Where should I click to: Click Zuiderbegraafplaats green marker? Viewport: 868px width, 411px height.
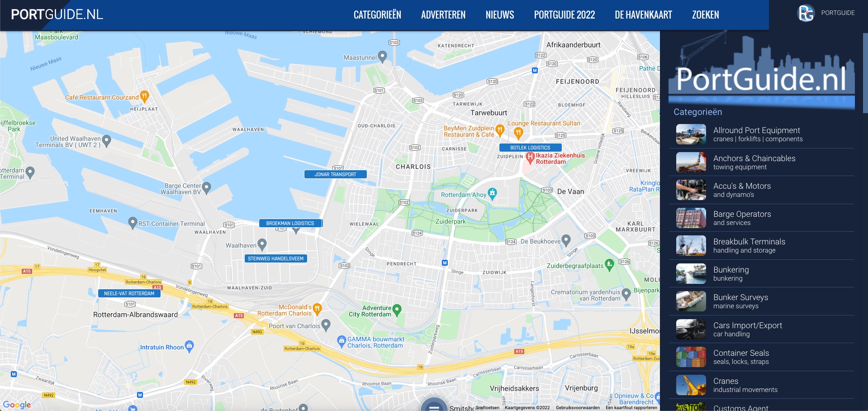609,264
